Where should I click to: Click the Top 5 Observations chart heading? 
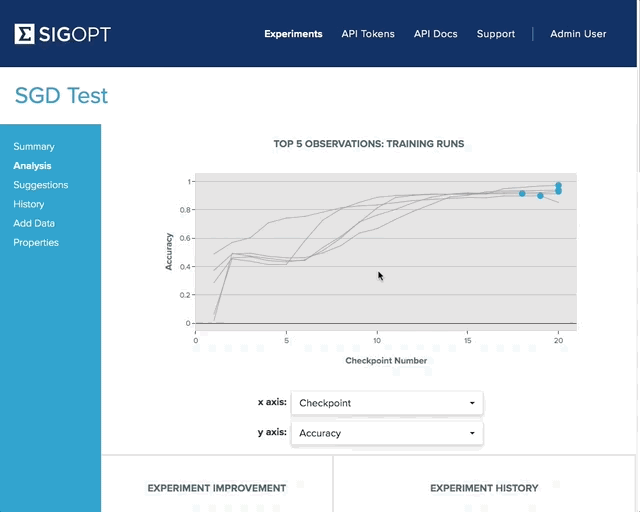(369, 144)
